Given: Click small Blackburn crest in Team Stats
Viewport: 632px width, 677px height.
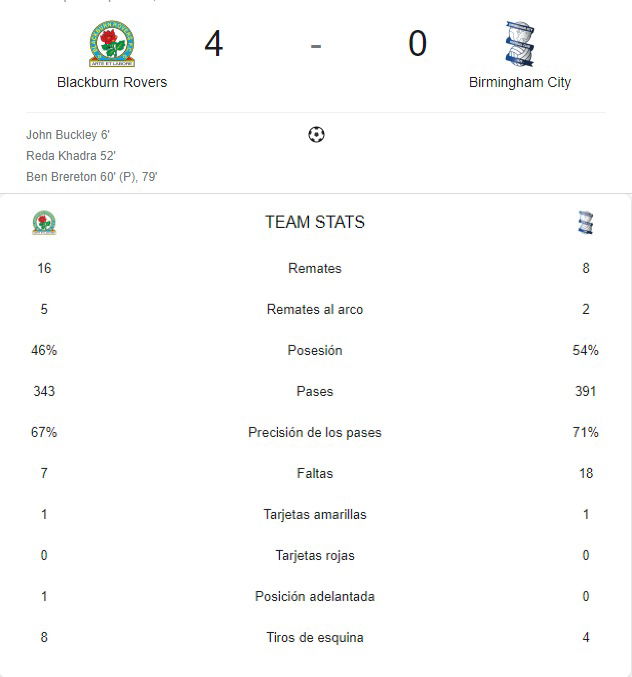Looking at the screenshot, I should click(44, 222).
